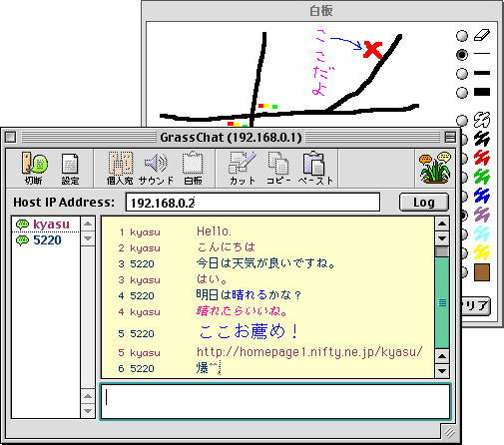The width and height of the screenshot is (504, 445).
Task: Pick the cyan scribble color in whiteboard
Action: (x=482, y=233)
